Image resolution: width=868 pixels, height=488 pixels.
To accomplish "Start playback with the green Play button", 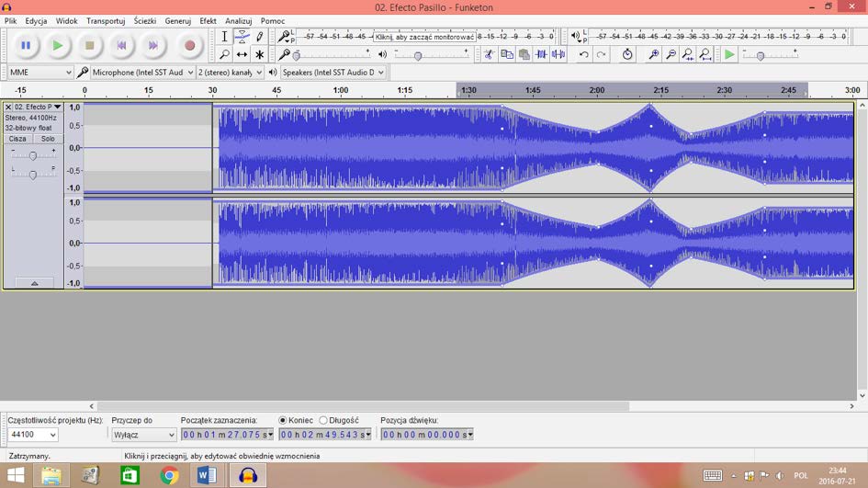I will pos(58,45).
